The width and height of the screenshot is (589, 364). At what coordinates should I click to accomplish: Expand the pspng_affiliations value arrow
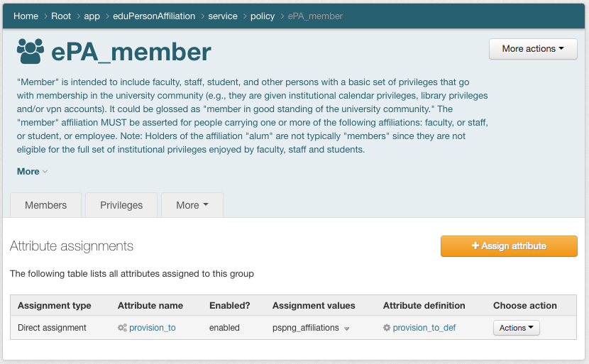pyautogui.click(x=347, y=329)
